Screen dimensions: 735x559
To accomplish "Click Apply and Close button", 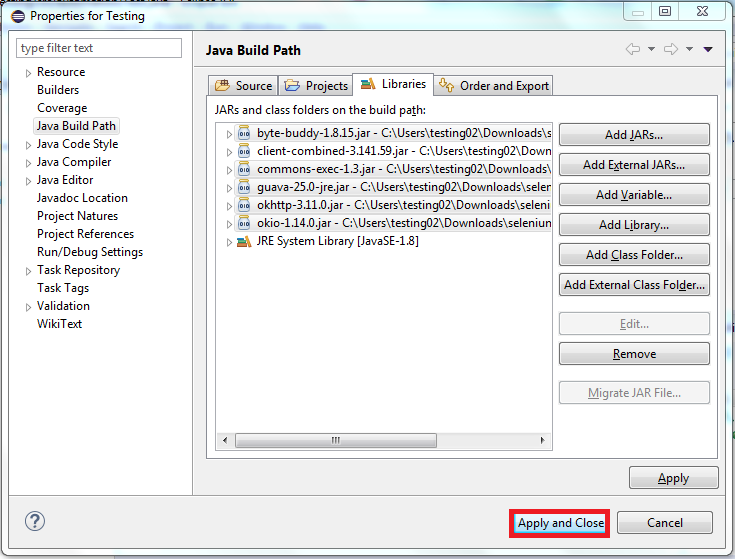I will point(560,523).
